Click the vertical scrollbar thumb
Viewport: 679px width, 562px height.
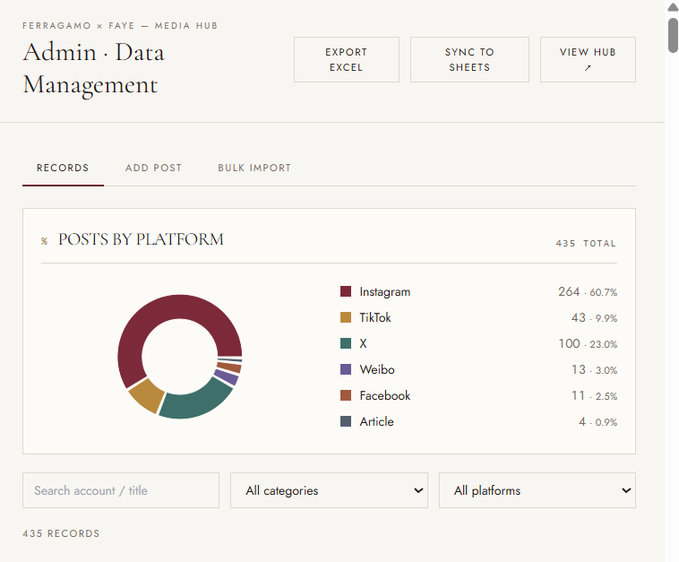673,36
